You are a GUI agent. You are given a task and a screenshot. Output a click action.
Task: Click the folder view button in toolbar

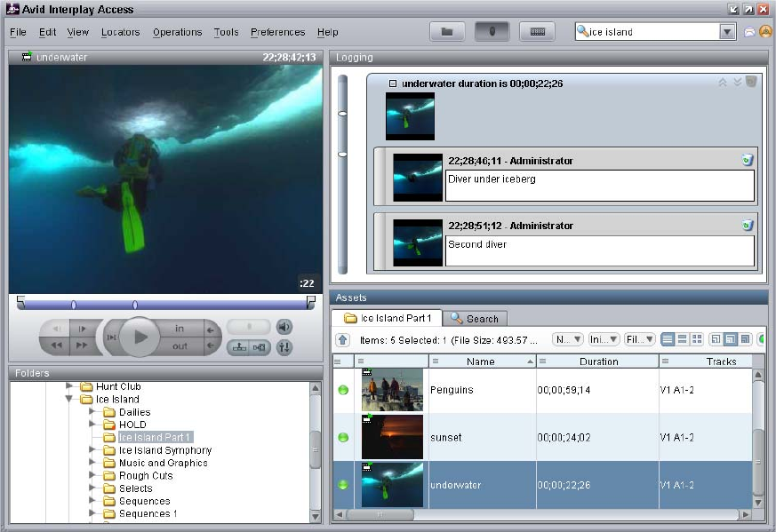(447, 32)
